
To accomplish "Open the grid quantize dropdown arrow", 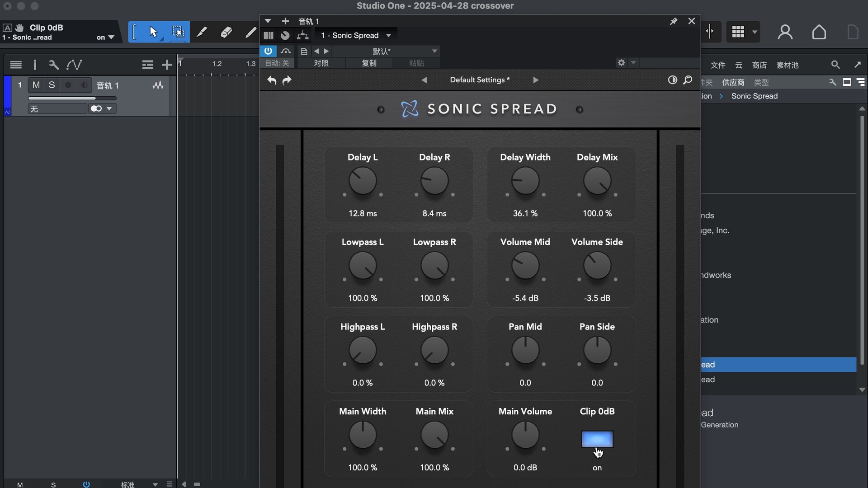I will (x=755, y=32).
